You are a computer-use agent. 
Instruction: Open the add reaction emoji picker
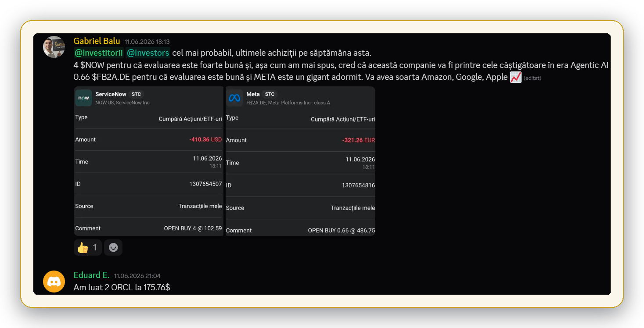[113, 248]
